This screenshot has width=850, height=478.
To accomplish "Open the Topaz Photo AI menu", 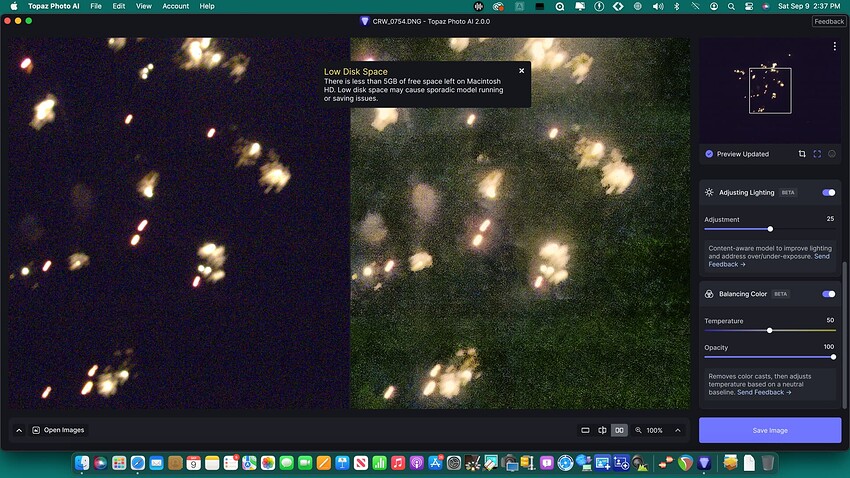I will coord(54,7).
